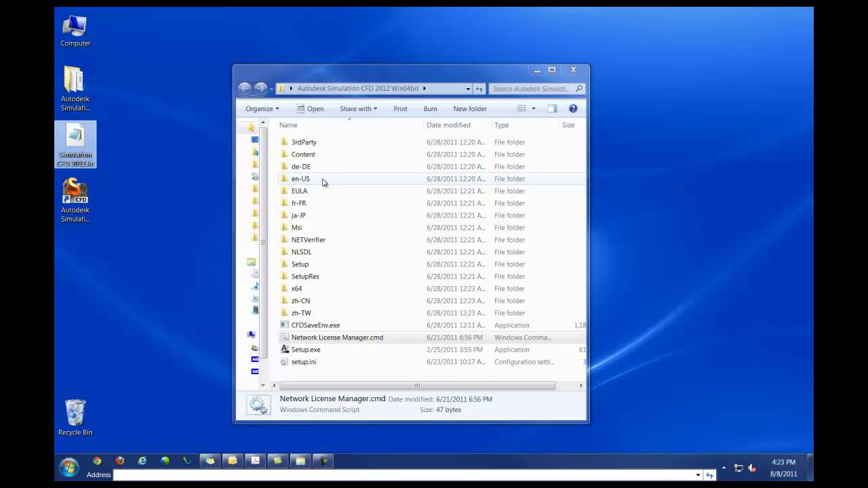868x488 pixels.
Task: Open the Computer desktop icon
Action: tap(75, 31)
